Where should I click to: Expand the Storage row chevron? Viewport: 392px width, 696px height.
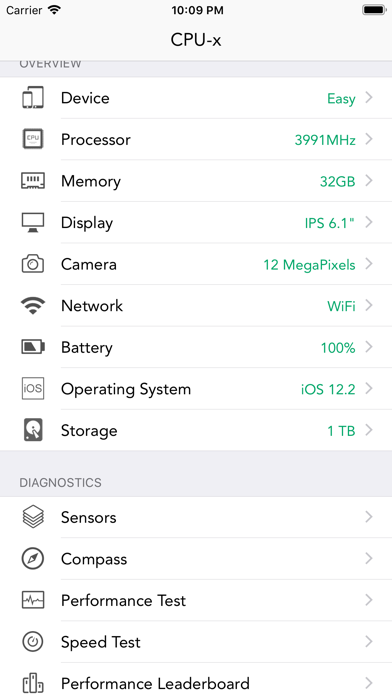368,430
